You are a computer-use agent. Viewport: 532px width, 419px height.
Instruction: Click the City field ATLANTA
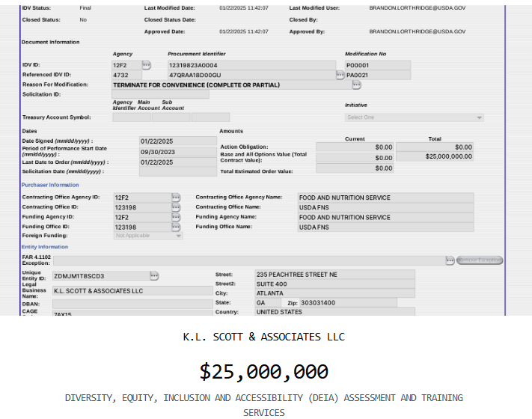[x=335, y=293]
